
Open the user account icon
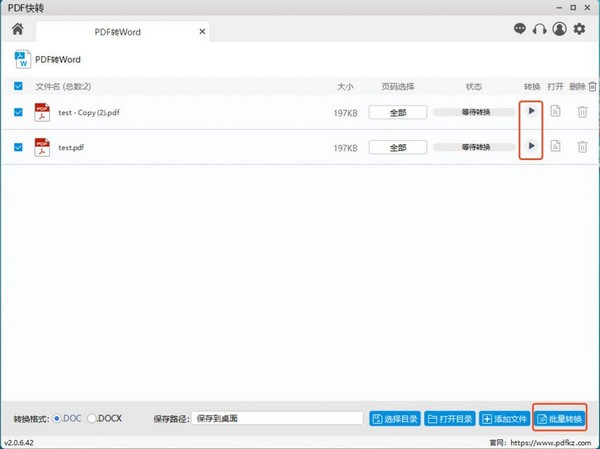tap(559, 30)
